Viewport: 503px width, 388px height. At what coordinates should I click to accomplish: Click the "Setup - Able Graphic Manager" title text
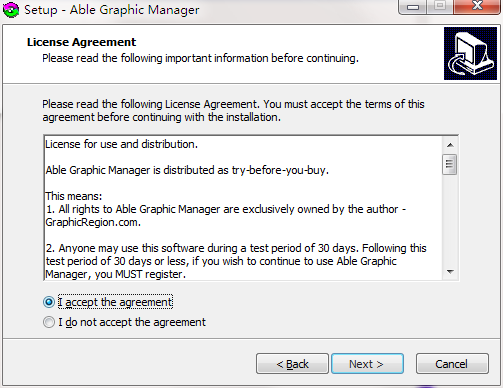coord(112,10)
